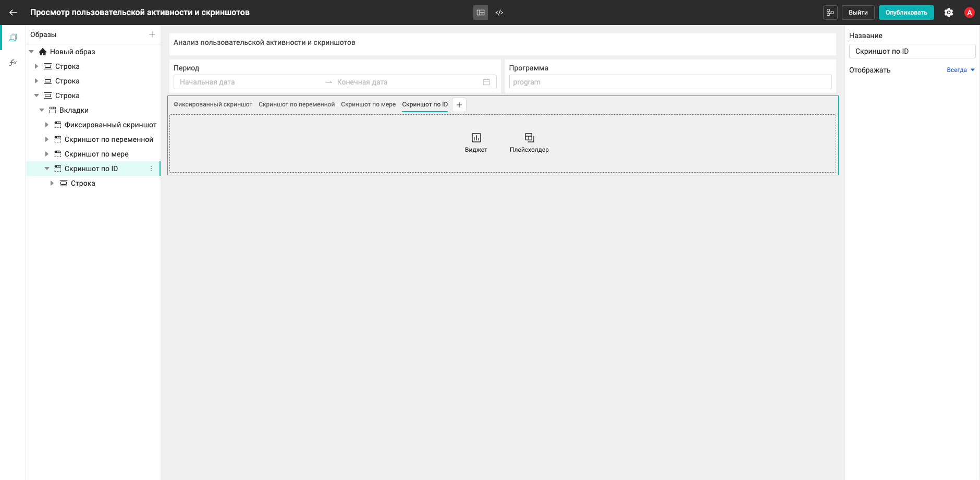The image size is (980, 480).
Task: Click the Программа input field
Action: (670, 82)
